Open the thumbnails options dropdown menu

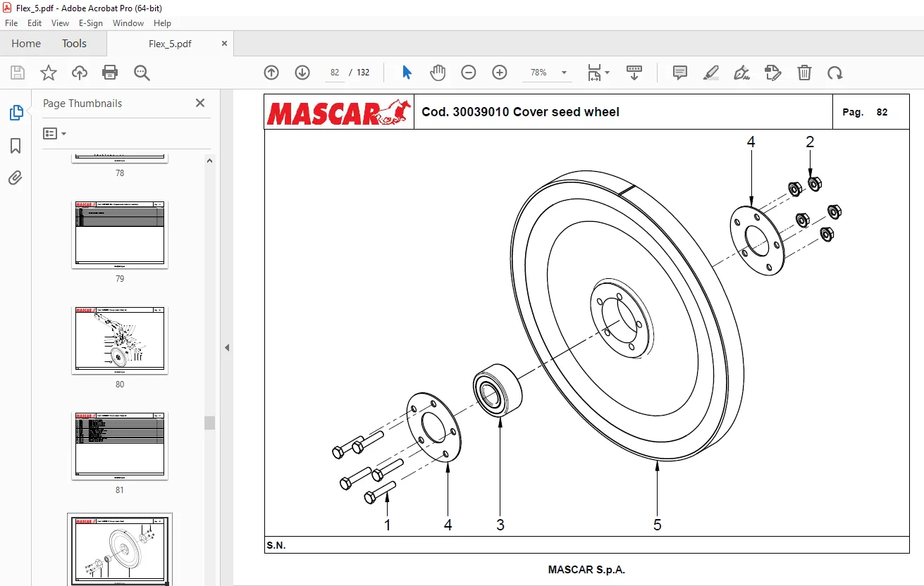(55, 133)
